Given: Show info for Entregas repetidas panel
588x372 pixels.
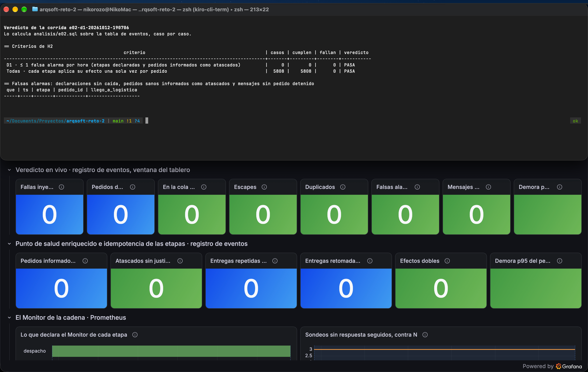Looking at the screenshot, I should pyautogui.click(x=275, y=261).
